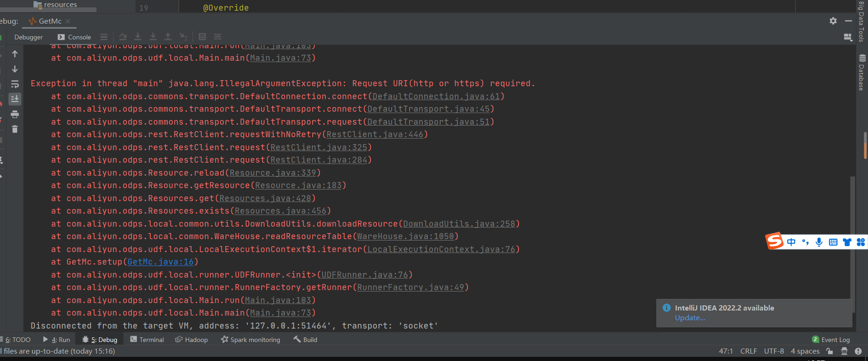This screenshot has width=868, height=361.
Task: Clear the console with the trash icon
Action: click(15, 129)
